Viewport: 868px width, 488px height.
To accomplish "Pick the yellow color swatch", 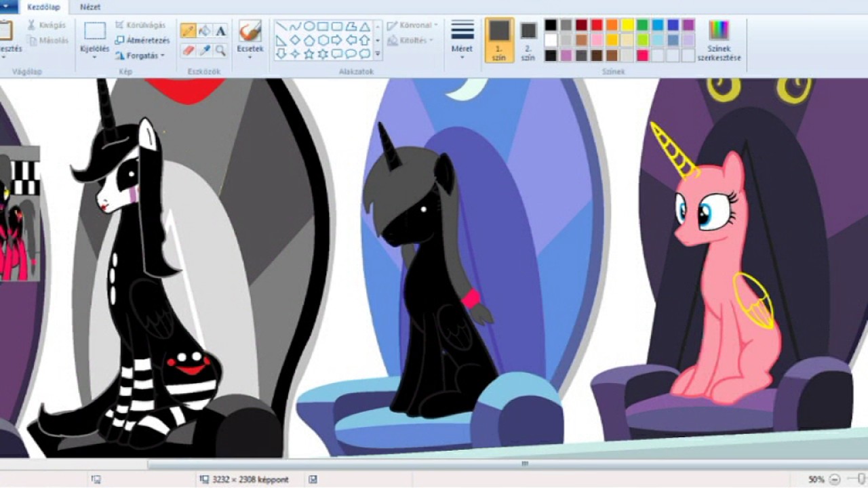I will pos(627,25).
